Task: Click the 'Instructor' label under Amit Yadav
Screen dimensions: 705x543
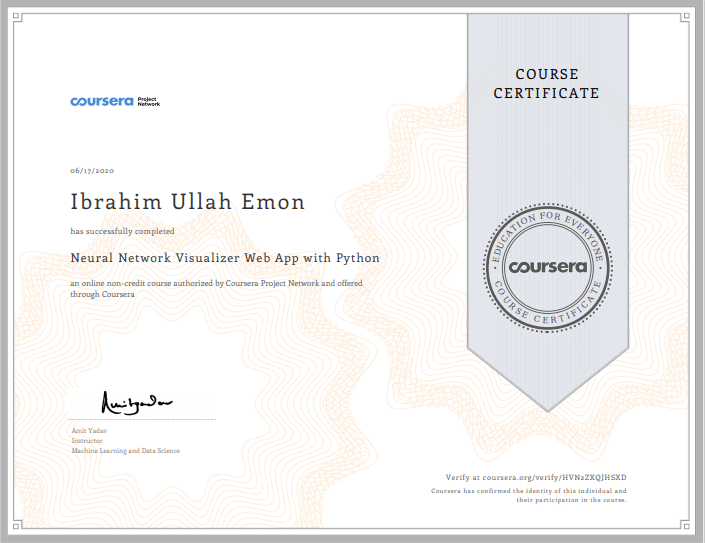Action: [x=87, y=440]
